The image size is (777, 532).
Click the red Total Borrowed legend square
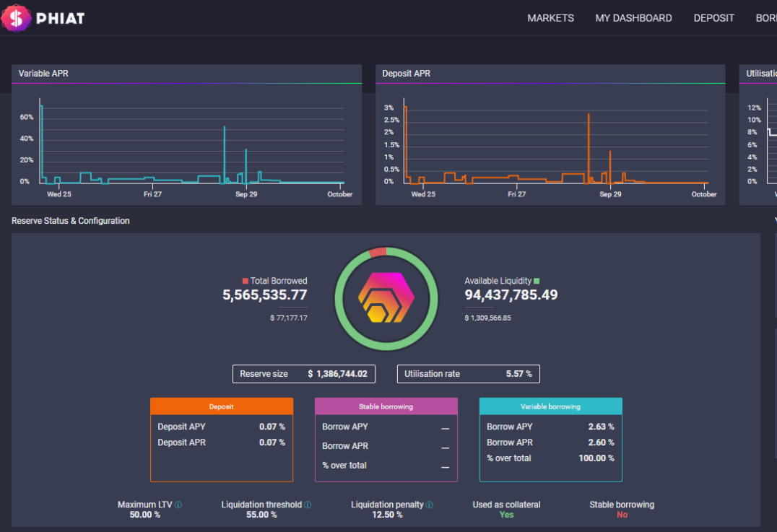tap(246, 281)
